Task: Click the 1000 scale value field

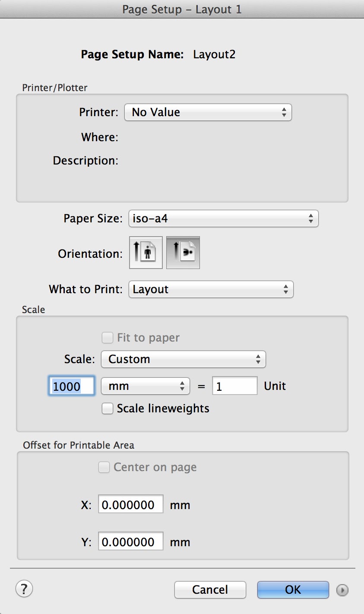Action: [x=71, y=386]
